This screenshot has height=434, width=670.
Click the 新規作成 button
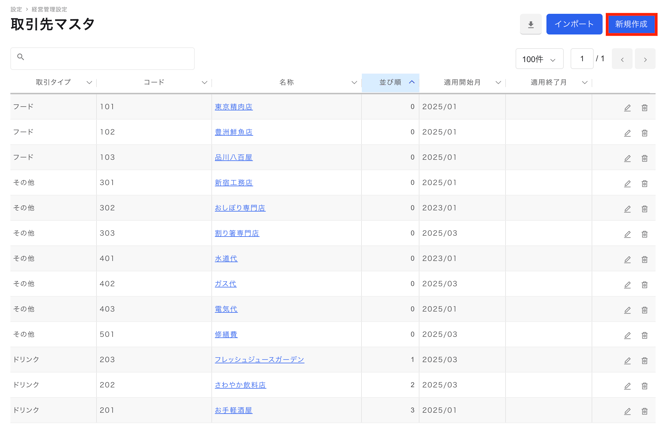(631, 24)
